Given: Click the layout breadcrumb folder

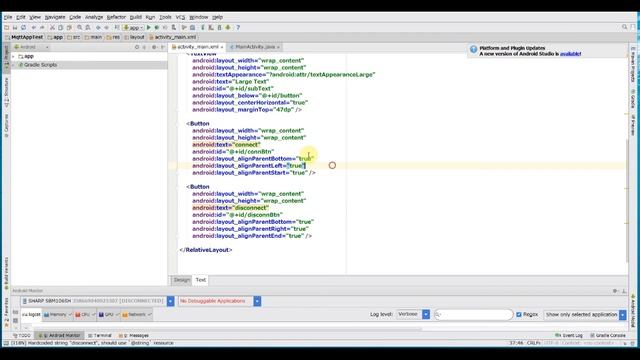Looking at the screenshot, I should tap(134, 37).
